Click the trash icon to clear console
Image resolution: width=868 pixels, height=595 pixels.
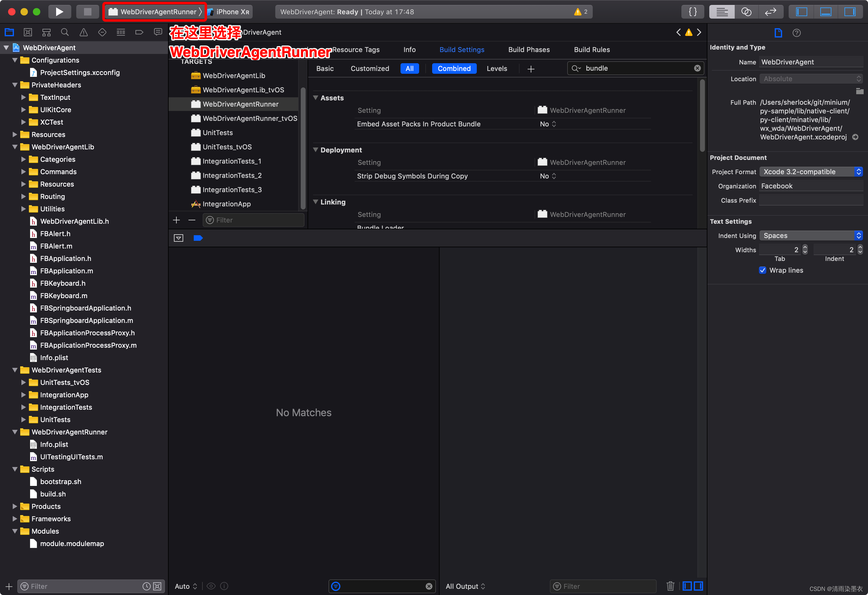click(670, 586)
